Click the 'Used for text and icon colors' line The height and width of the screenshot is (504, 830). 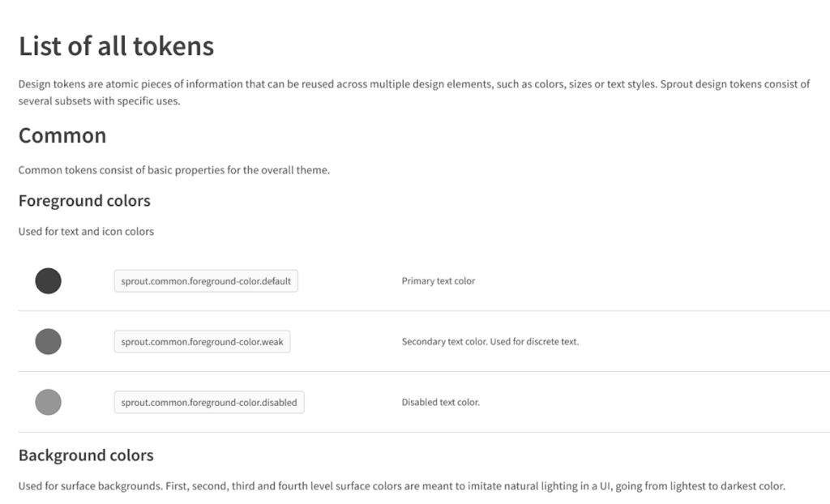tap(86, 232)
